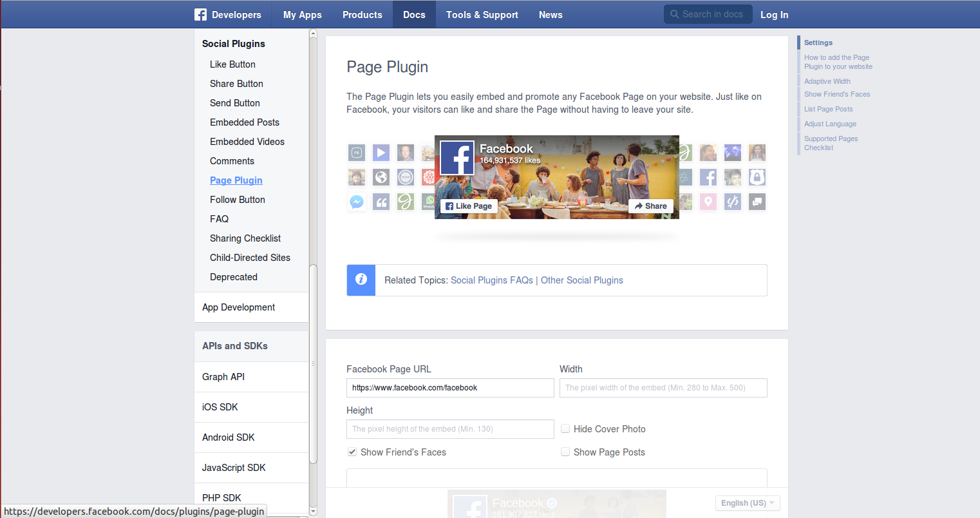The height and width of the screenshot is (518, 980).
Task: Enable Hide Cover Photo checkbox
Action: click(565, 428)
